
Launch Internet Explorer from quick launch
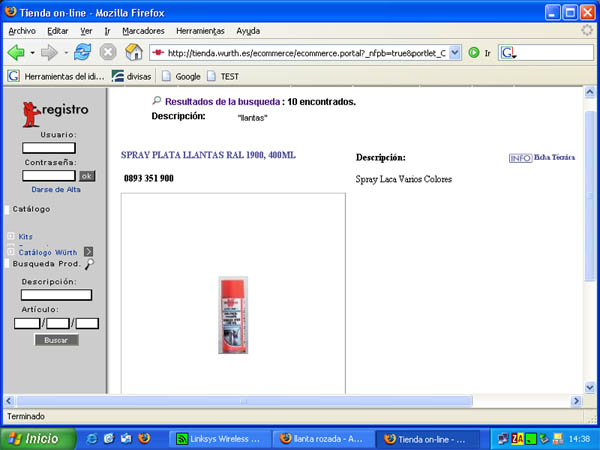[x=91, y=439]
